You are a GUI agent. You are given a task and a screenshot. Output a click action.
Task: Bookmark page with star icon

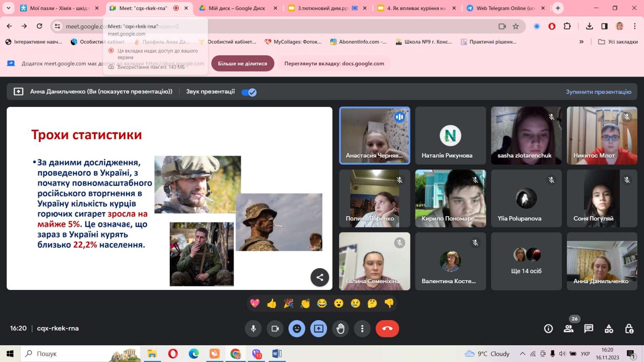click(x=516, y=26)
